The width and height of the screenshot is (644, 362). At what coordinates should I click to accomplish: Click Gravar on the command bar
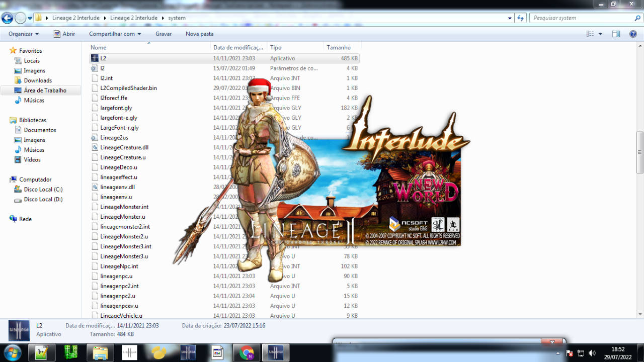click(164, 34)
